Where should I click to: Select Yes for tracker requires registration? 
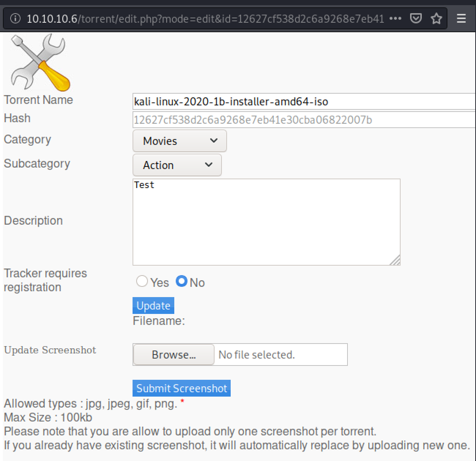142,281
